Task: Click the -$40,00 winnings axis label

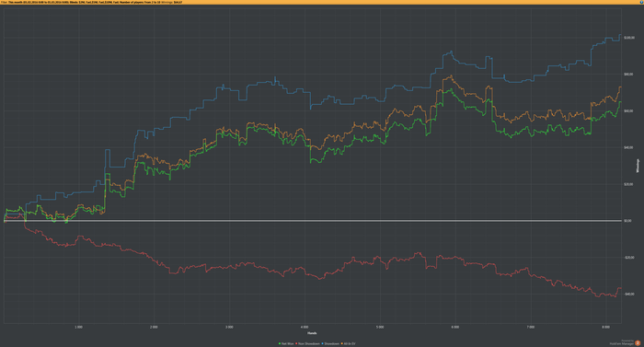Action: coord(629,294)
